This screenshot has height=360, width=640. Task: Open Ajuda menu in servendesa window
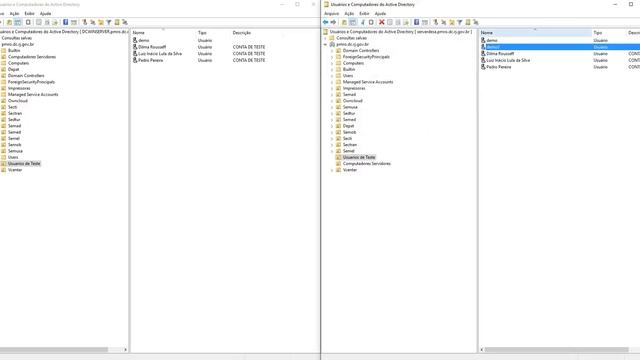click(380, 13)
